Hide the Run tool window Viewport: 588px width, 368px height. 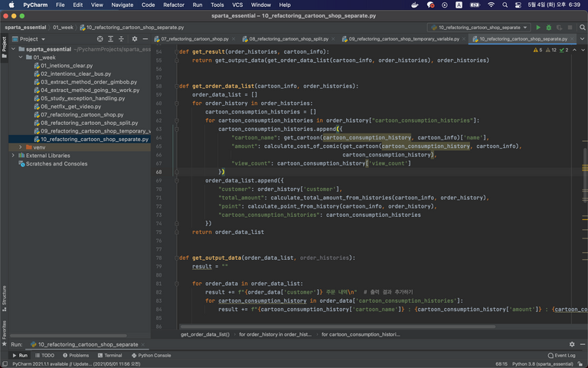pos(583,344)
